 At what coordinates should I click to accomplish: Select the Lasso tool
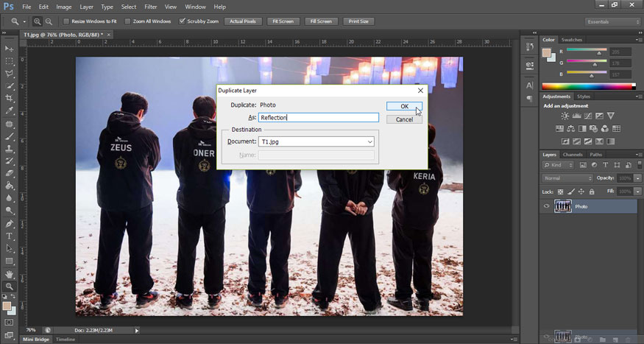[10, 73]
